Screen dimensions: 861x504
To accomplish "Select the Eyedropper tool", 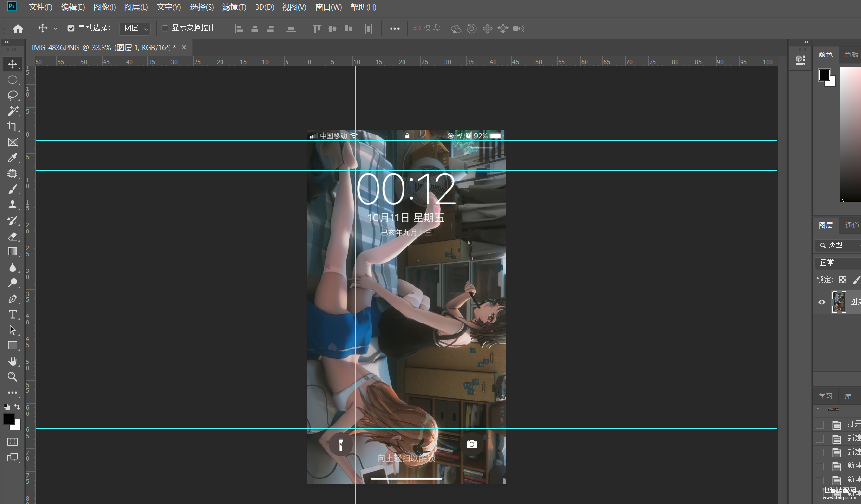I will (13, 158).
